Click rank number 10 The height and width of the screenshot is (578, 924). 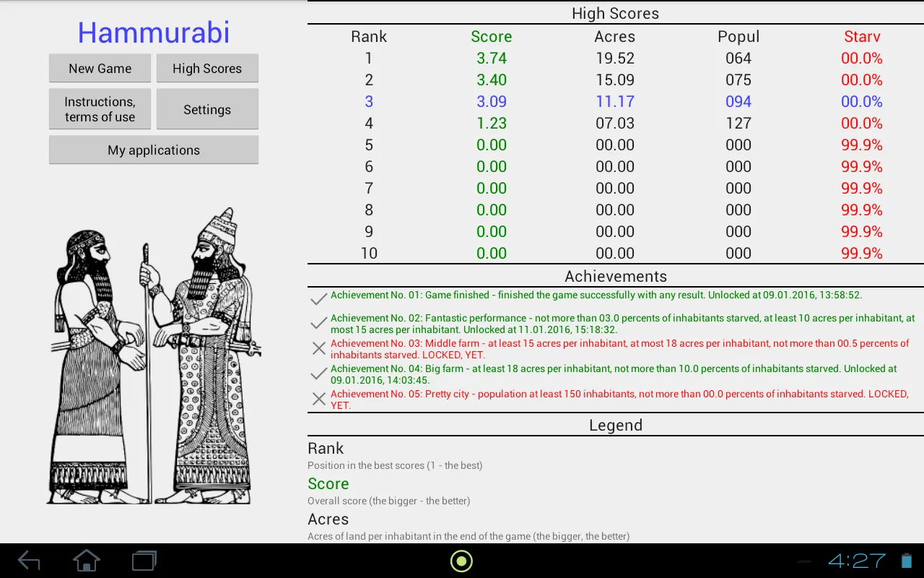pos(369,254)
